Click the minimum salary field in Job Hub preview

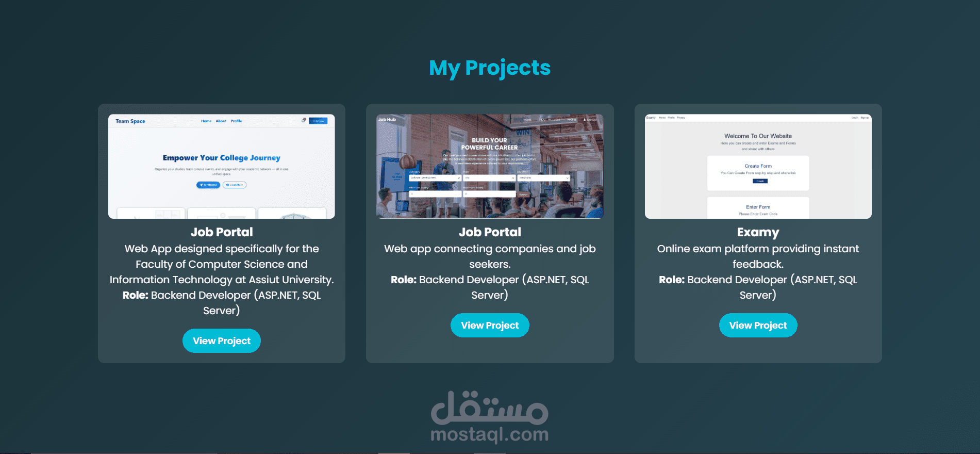click(x=435, y=194)
